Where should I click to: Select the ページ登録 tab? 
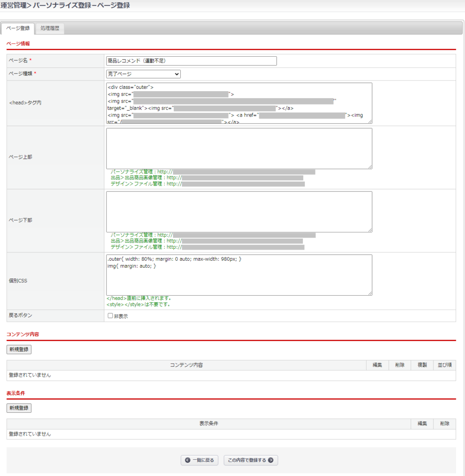pyautogui.click(x=19, y=28)
